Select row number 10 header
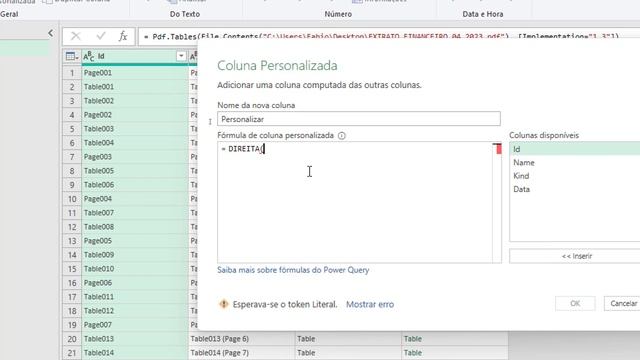 click(72, 199)
